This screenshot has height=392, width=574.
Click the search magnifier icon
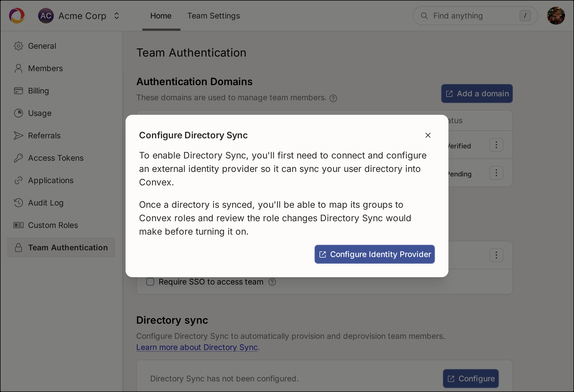[424, 16]
